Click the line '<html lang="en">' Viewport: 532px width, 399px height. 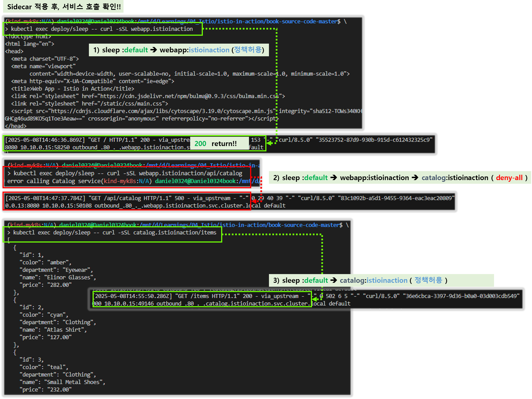[30, 44]
